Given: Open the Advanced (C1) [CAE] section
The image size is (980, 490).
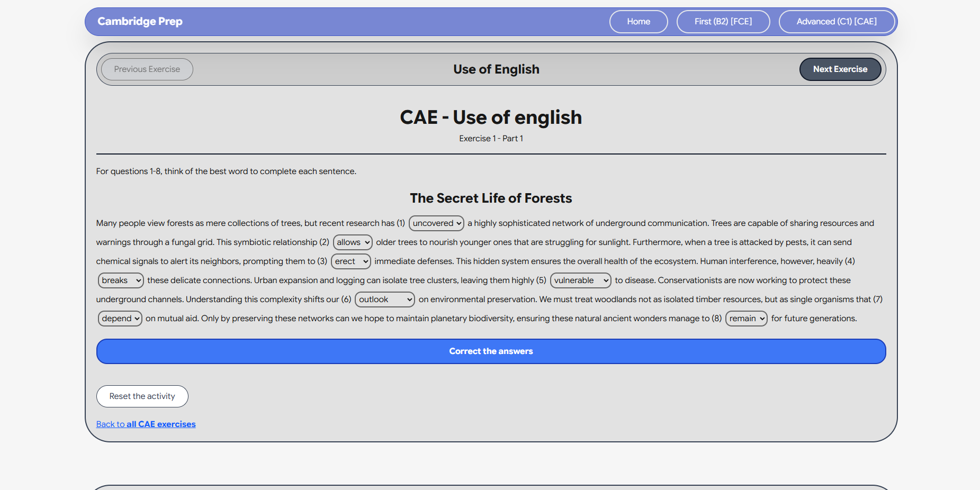Looking at the screenshot, I should pos(837,22).
